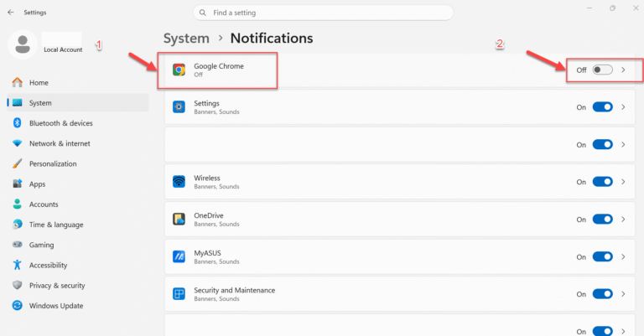Click the Network wifi diamond icon

click(18, 143)
